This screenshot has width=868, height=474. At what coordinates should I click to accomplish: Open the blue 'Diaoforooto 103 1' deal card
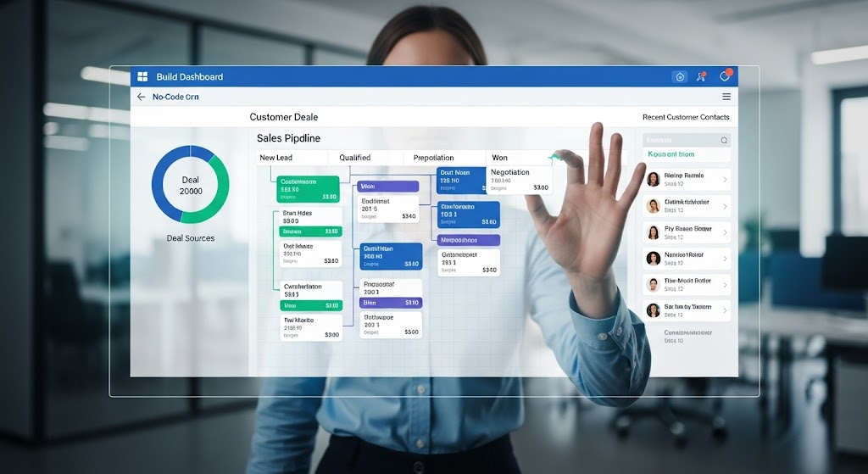tap(468, 215)
